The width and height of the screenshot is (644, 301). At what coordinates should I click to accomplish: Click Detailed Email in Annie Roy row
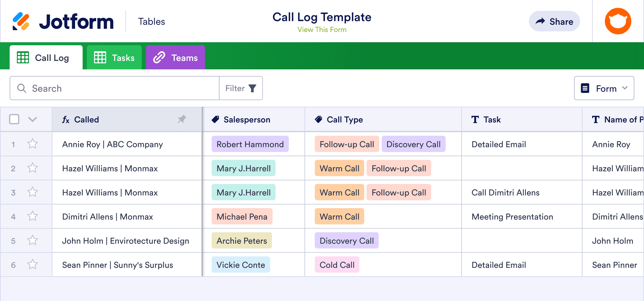point(522,144)
